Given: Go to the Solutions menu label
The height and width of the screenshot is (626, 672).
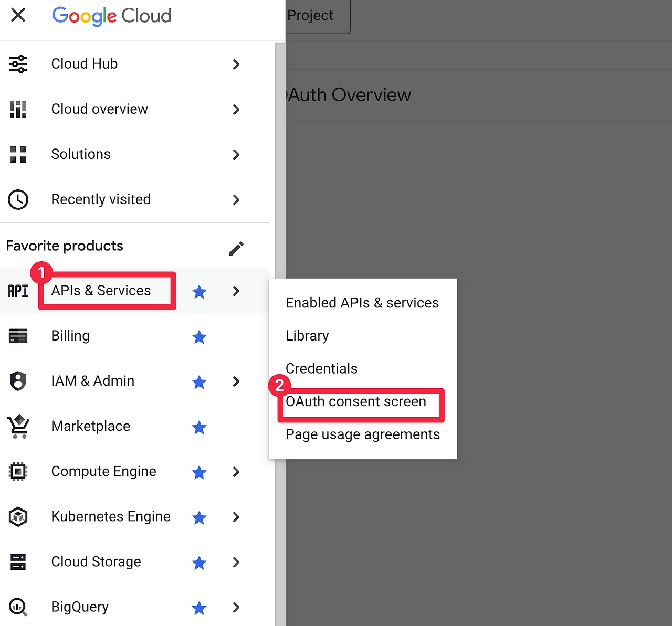Looking at the screenshot, I should point(81,154).
